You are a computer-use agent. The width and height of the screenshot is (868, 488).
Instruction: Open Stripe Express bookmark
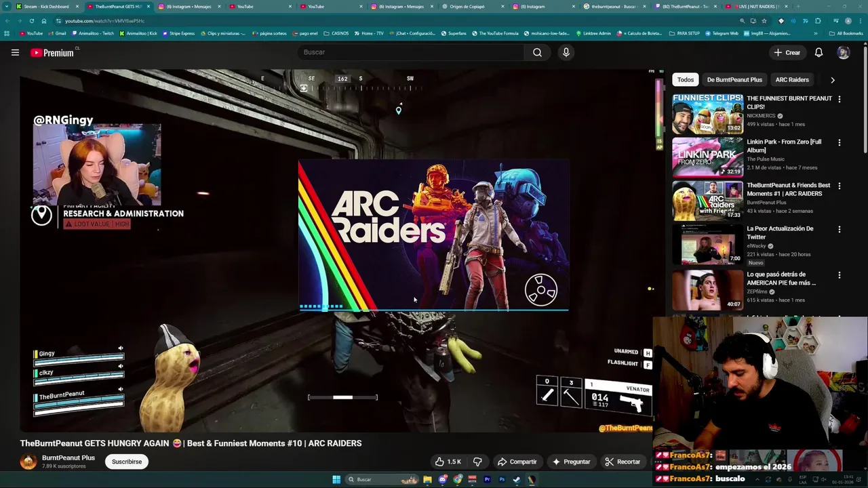point(178,33)
